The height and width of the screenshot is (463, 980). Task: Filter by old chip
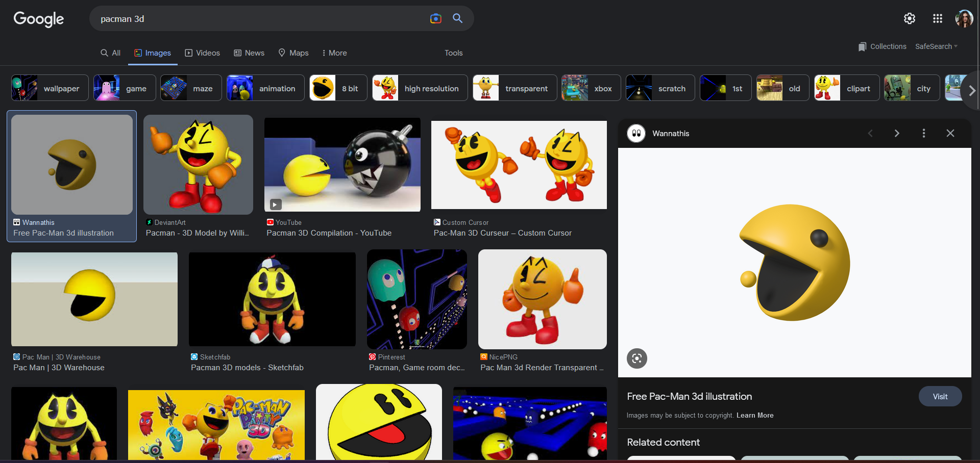point(783,88)
